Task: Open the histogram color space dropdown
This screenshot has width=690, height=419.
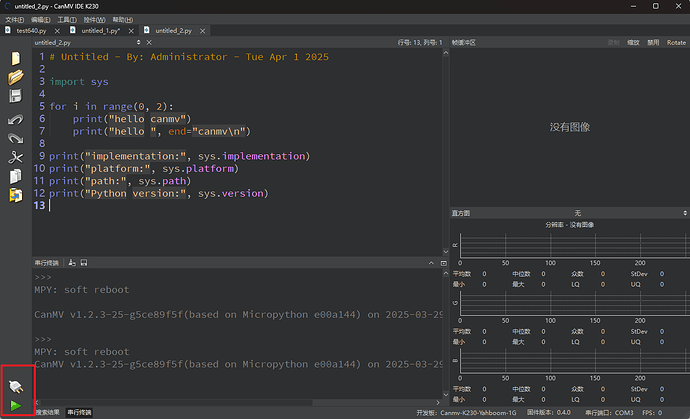Action: pos(577,213)
